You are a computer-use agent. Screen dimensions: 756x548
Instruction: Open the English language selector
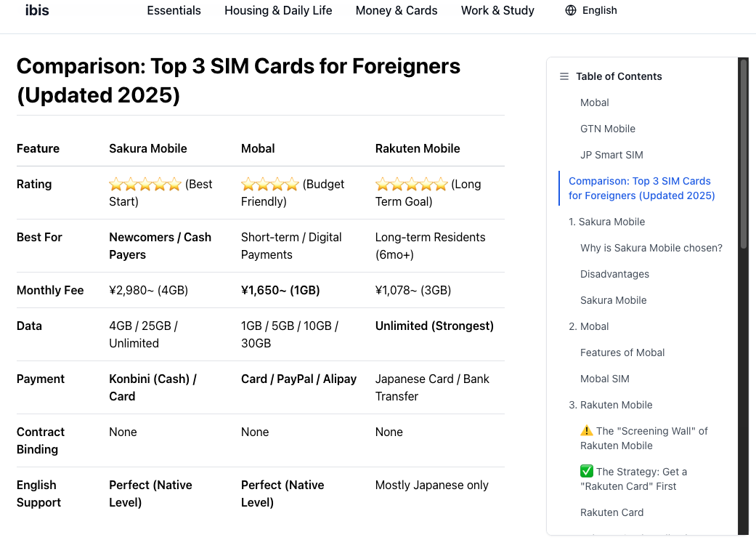pos(599,10)
